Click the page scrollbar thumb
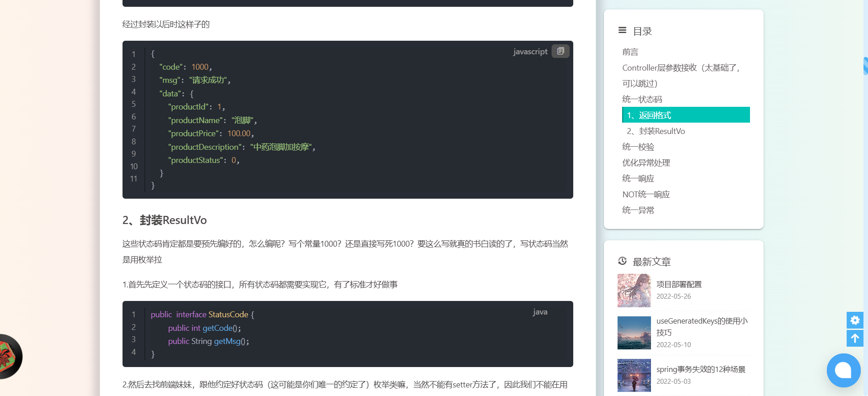This screenshot has height=396, width=868. [x=866, y=66]
